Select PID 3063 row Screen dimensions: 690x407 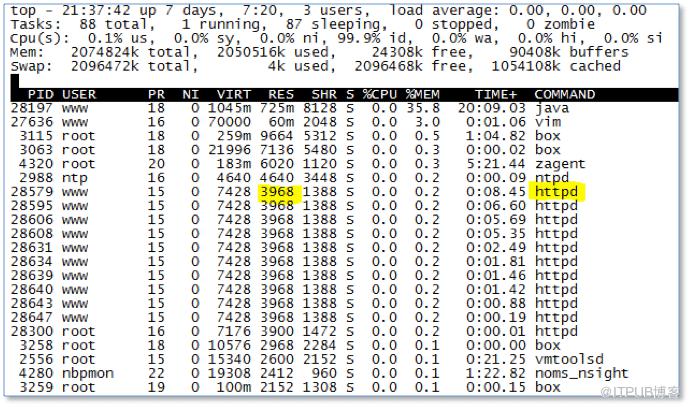[344, 150]
